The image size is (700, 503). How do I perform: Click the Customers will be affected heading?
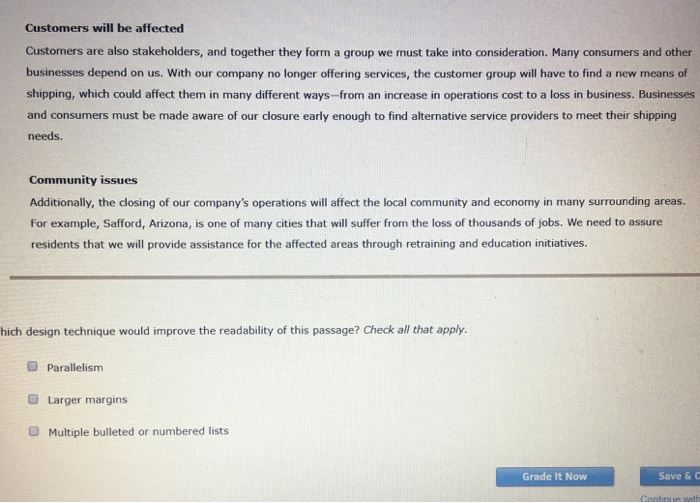104,28
